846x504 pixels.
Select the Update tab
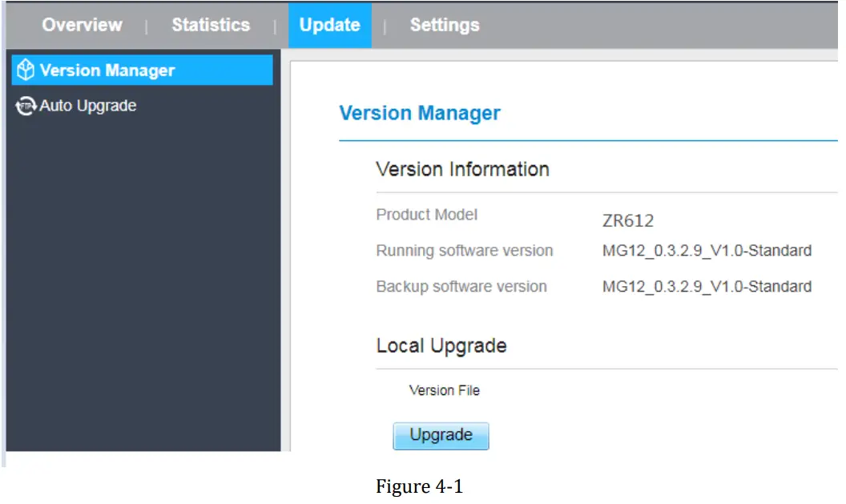point(329,25)
